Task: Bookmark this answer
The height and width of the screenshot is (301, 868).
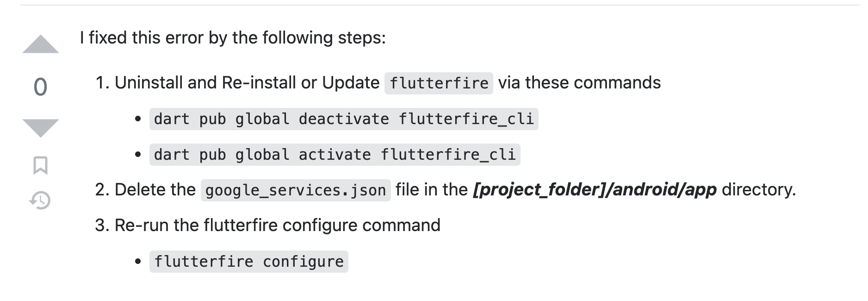Action: pyautogui.click(x=41, y=165)
